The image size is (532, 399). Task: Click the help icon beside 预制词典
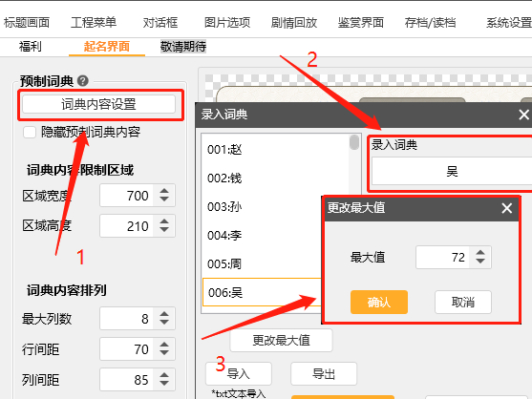point(83,81)
